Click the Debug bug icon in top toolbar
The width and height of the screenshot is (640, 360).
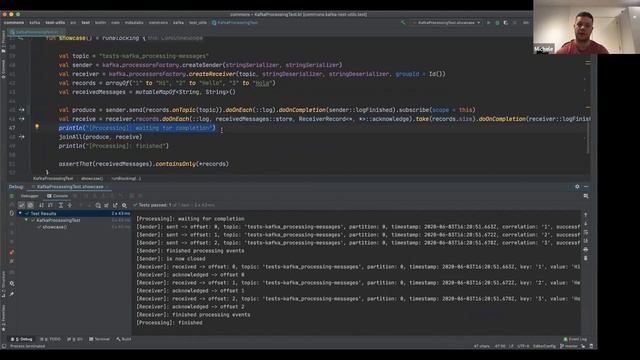coord(497,23)
